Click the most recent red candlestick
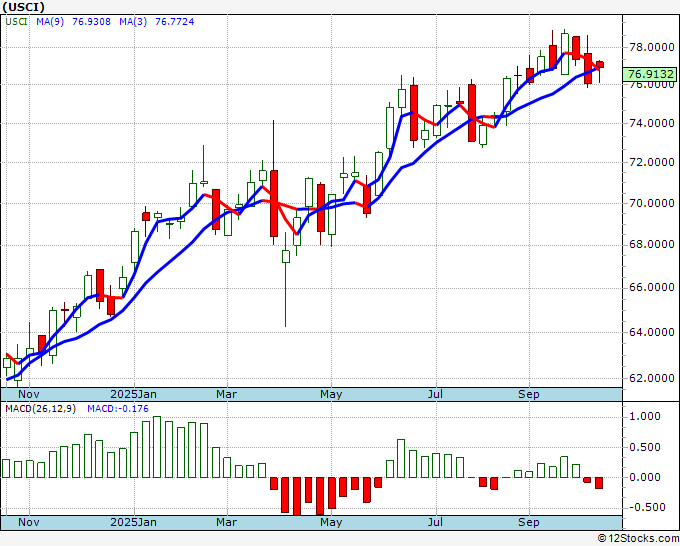680x546 pixels. tap(600, 65)
